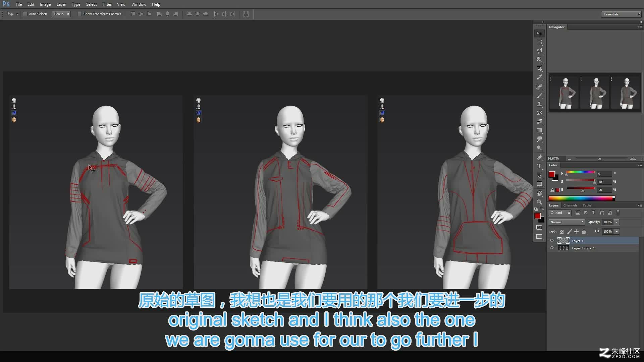Select the Eraser tool
Image resolution: width=644 pixels, height=362 pixels.
[x=539, y=122]
